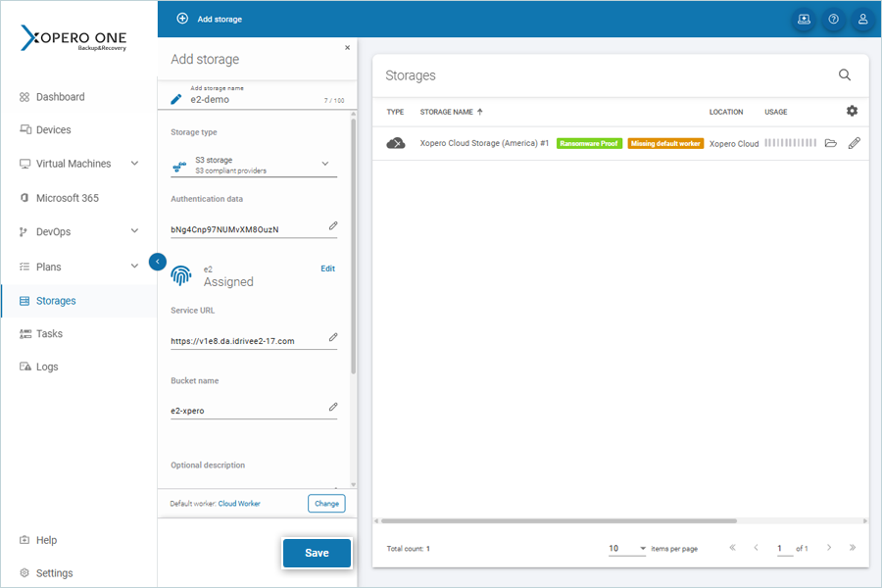Click the Usage column header
This screenshot has width=882, height=588.
(x=776, y=112)
